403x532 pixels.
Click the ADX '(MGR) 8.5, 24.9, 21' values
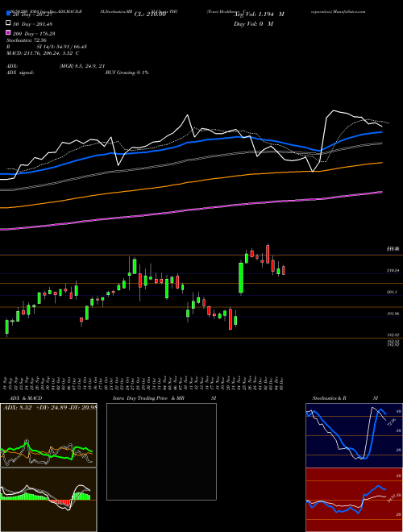[x=81, y=66]
